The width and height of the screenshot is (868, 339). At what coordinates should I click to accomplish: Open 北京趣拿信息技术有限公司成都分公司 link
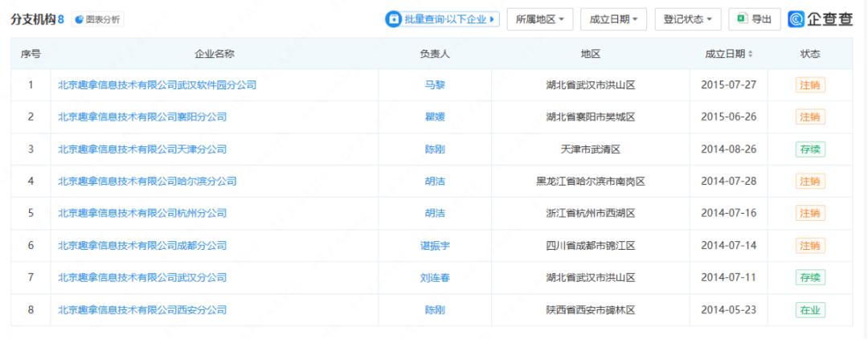(x=142, y=246)
